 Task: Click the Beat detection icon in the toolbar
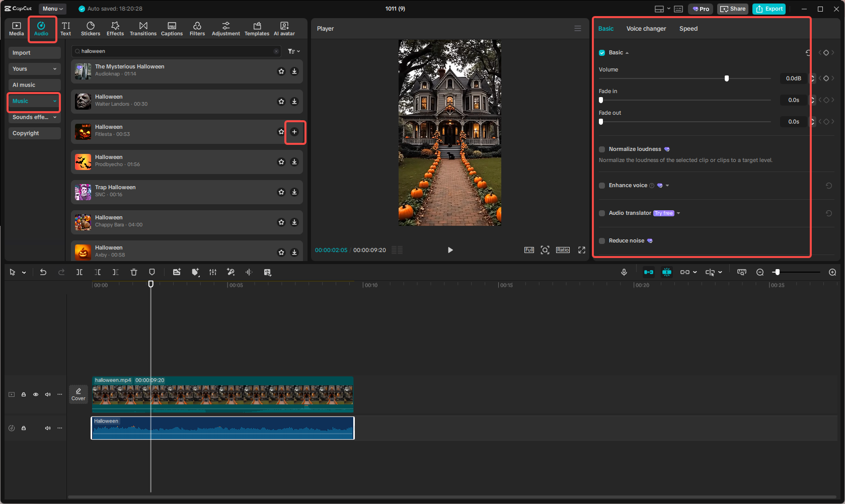click(x=249, y=272)
